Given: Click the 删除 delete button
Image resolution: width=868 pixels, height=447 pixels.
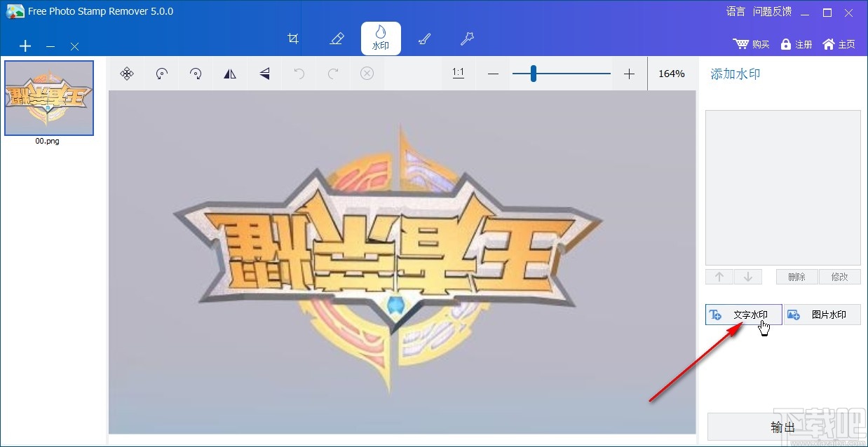Looking at the screenshot, I should click(797, 277).
